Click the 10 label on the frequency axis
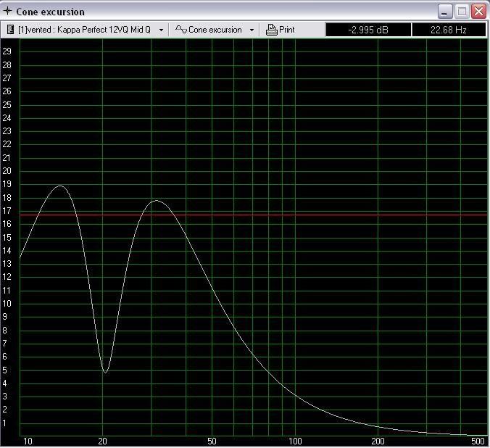The height and width of the screenshot is (448, 490). tap(28, 441)
